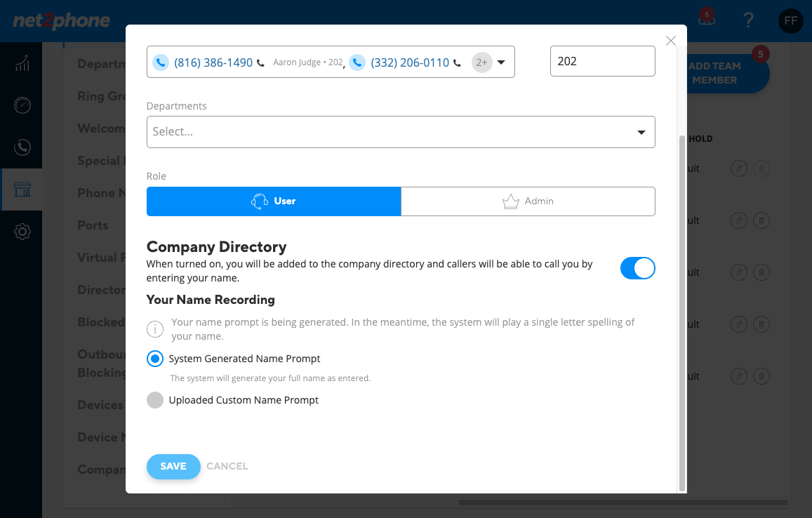812x518 pixels.
Task: Open the Blocked menu item in the sidebar
Action: 101,322
